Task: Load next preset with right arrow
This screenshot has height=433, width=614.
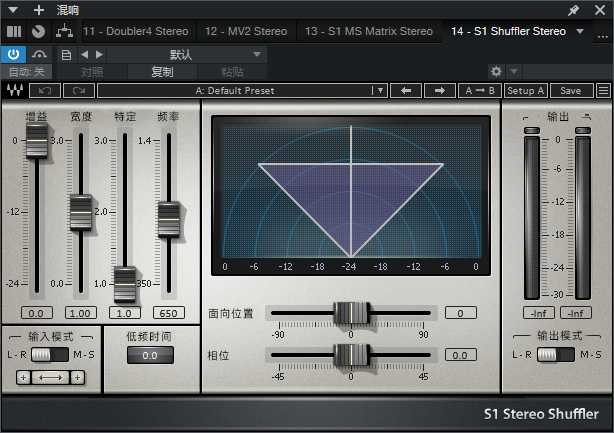Action: (x=440, y=90)
